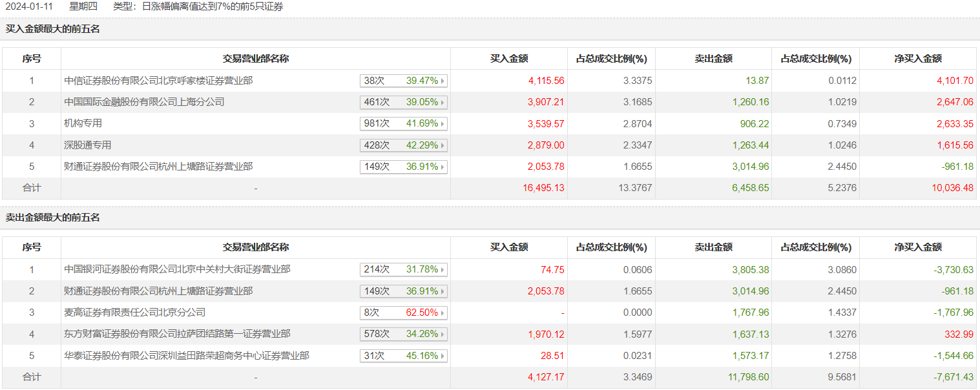
Task: Open 东方财富证券拉萨团结路第一证券营业部 link
Action: point(177,334)
